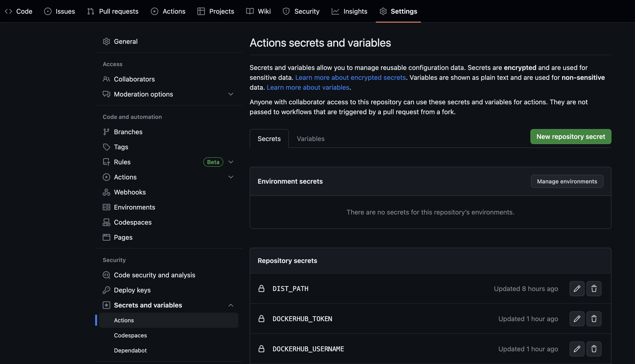Click the edit pencil for DOCKERHUB_USERNAME secret
This screenshot has height=364, width=635.
[577, 349]
